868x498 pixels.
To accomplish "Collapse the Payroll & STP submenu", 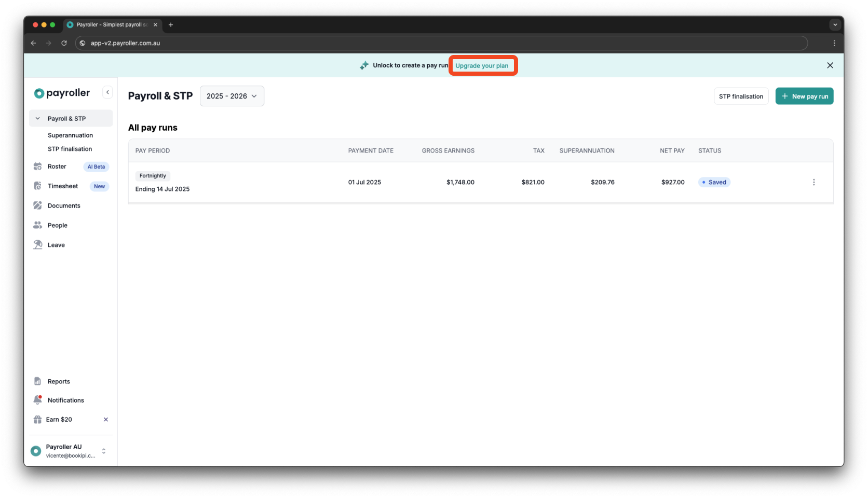I will (37, 118).
